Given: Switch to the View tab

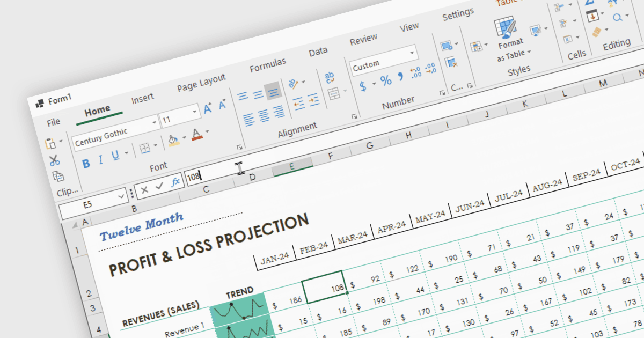Looking at the screenshot, I should pos(409,27).
